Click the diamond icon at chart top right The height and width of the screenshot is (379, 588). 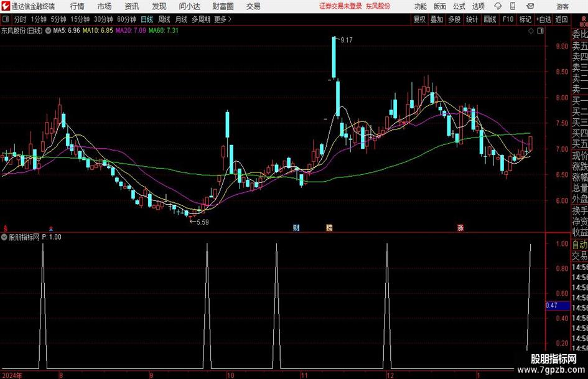coord(531,31)
